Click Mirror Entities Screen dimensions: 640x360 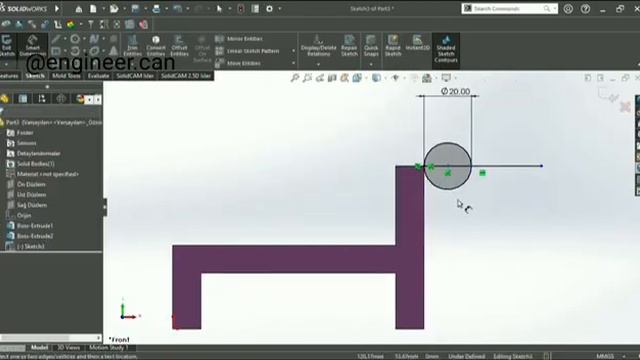(239, 39)
